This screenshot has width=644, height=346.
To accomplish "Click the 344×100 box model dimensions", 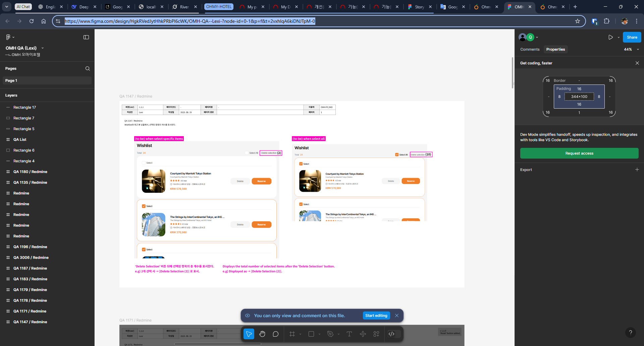I will [x=579, y=97].
